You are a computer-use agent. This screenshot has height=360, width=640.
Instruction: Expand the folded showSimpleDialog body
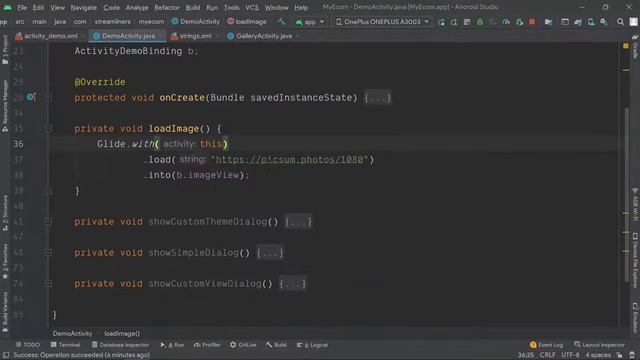270,253
